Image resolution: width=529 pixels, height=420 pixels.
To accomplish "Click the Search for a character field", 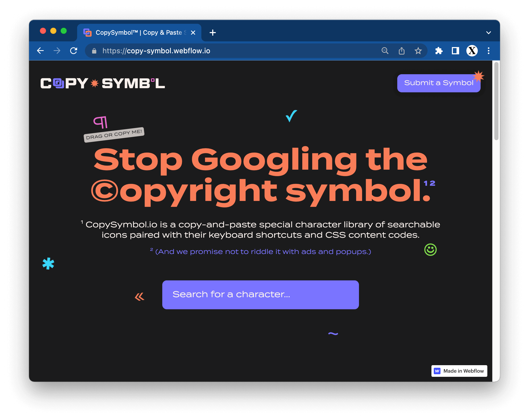I will click(260, 295).
